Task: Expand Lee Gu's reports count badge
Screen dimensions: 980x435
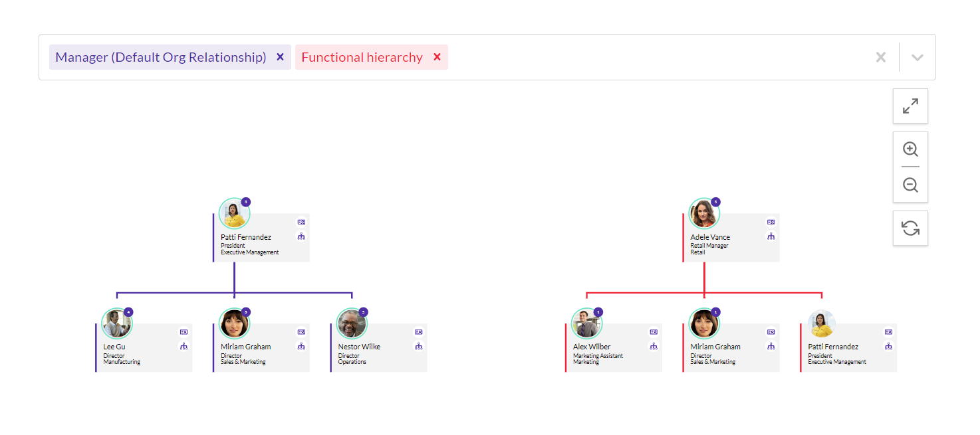Action: point(128,312)
